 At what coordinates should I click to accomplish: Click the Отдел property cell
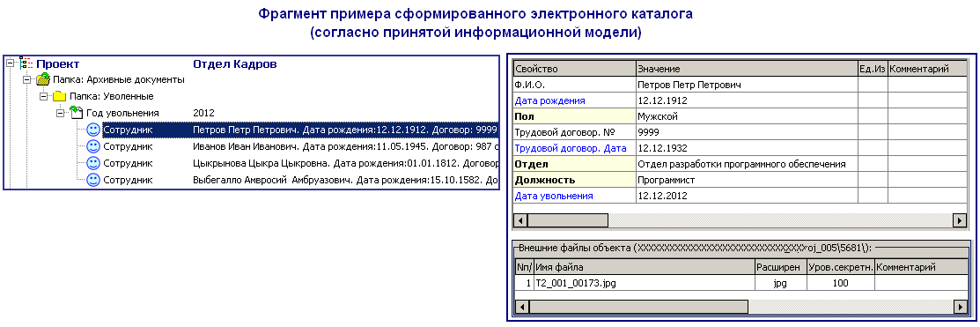click(574, 164)
